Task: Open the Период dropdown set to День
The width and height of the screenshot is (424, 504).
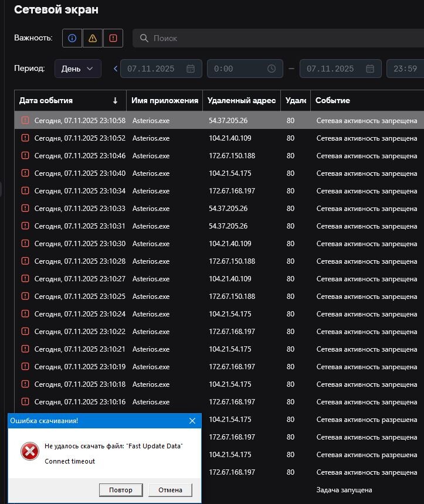Action: pos(77,69)
